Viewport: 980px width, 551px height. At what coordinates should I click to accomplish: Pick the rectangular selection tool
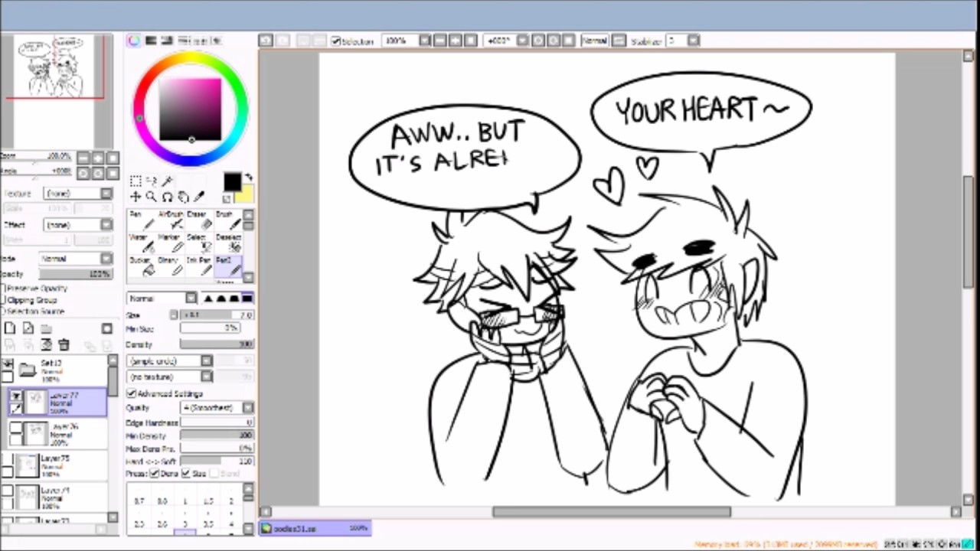pyautogui.click(x=136, y=181)
